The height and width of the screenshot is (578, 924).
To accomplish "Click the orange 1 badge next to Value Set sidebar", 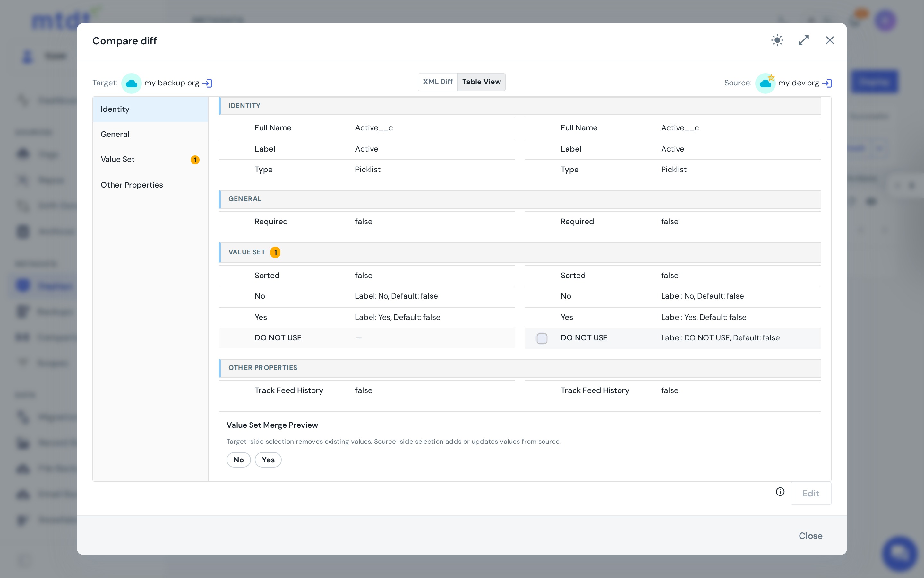I will [x=195, y=160].
